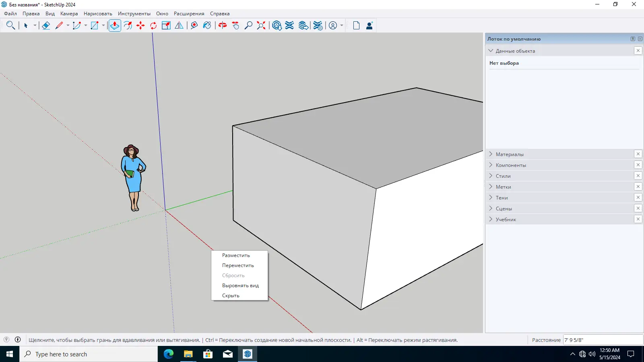This screenshot has height=362, width=644.
Task: Click the Расстояние measurement input field
Action: point(603,340)
